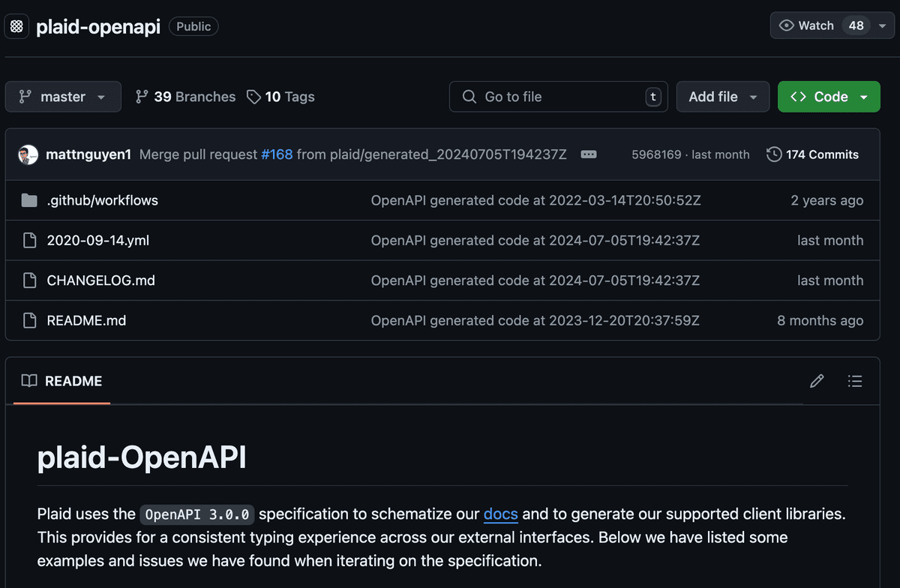The image size is (900, 588).
Task: Click the clock icon next to 174 Commits
Action: pos(773,154)
